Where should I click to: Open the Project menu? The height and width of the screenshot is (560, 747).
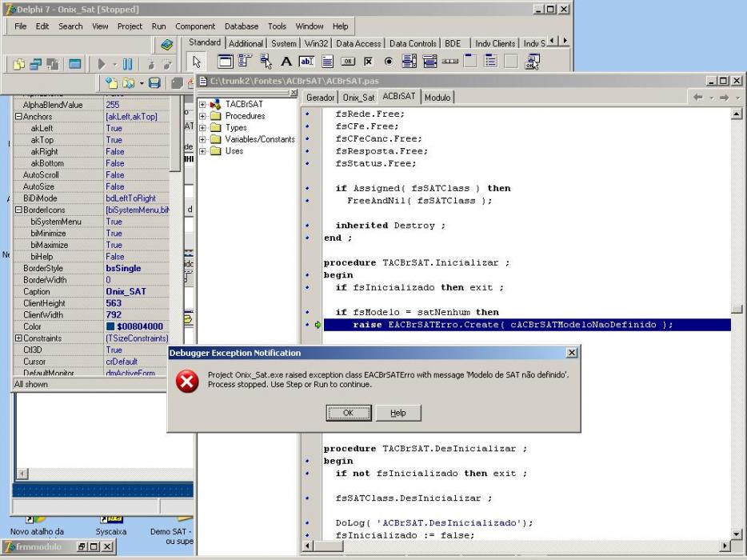[x=130, y=26]
